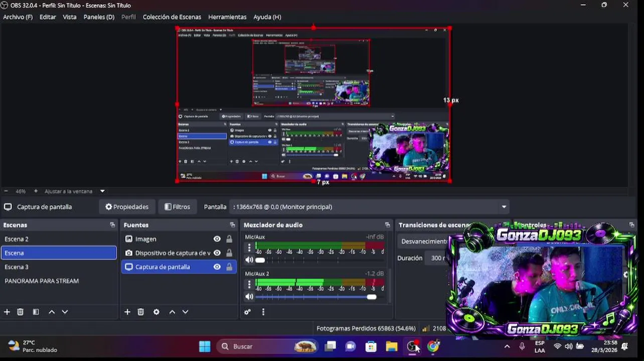Image resolution: width=644 pixels, height=361 pixels.
Task: Toggle visibility of the Imagen source
Action: (217, 239)
